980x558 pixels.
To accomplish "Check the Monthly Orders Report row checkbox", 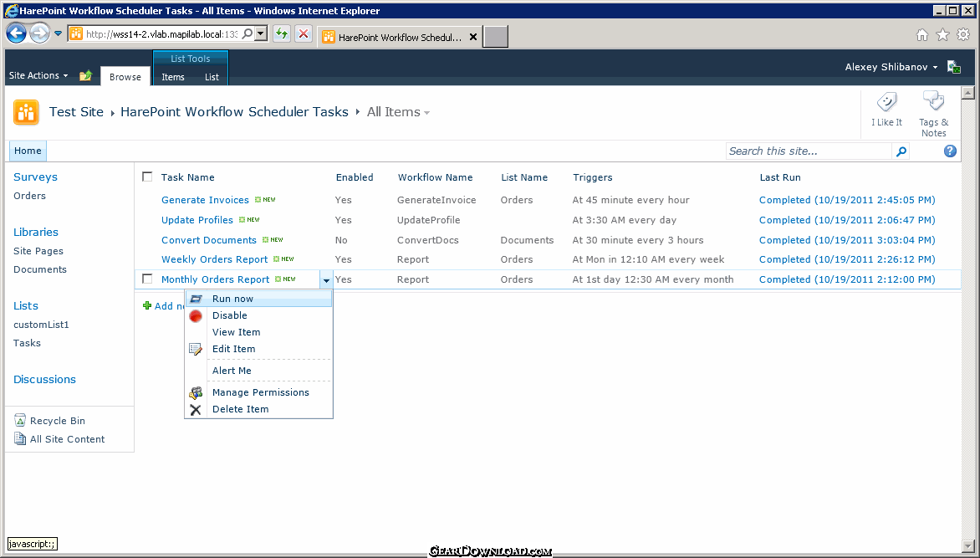I will point(147,279).
